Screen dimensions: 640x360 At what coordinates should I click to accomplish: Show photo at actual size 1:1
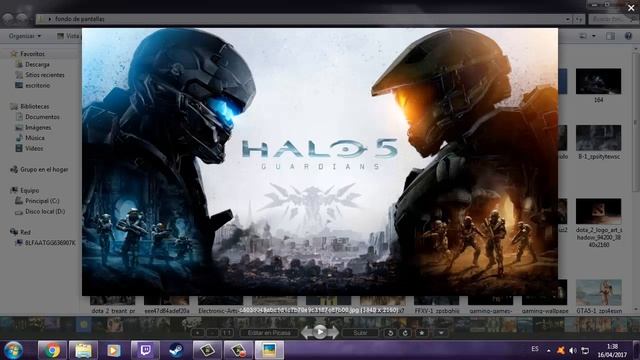click(x=227, y=333)
